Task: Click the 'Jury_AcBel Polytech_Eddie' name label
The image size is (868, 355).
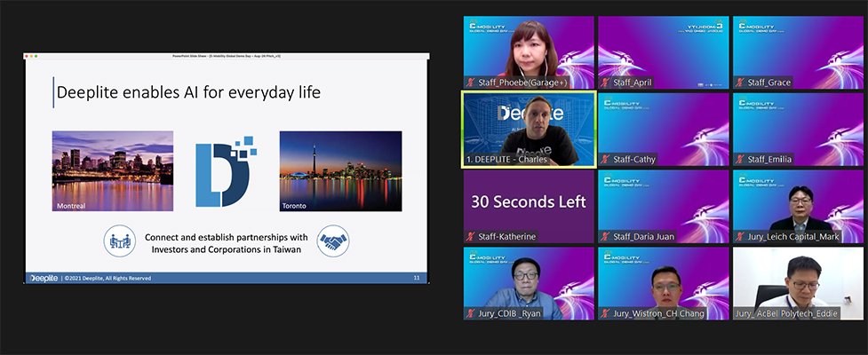Action: pyautogui.click(x=786, y=313)
